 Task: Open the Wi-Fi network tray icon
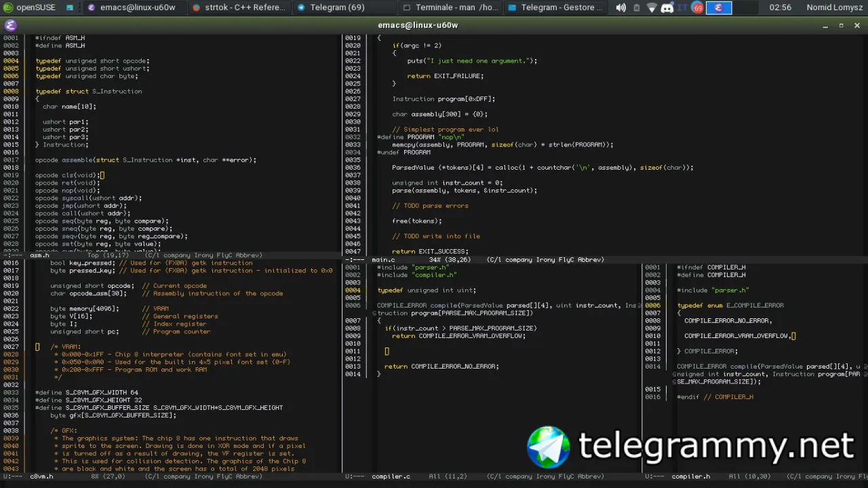click(x=652, y=7)
